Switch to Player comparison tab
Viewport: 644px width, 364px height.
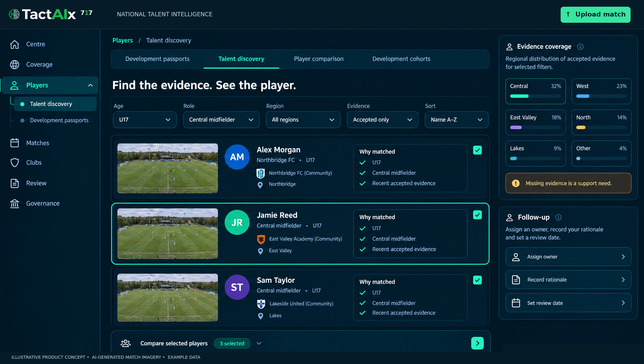pyautogui.click(x=319, y=59)
